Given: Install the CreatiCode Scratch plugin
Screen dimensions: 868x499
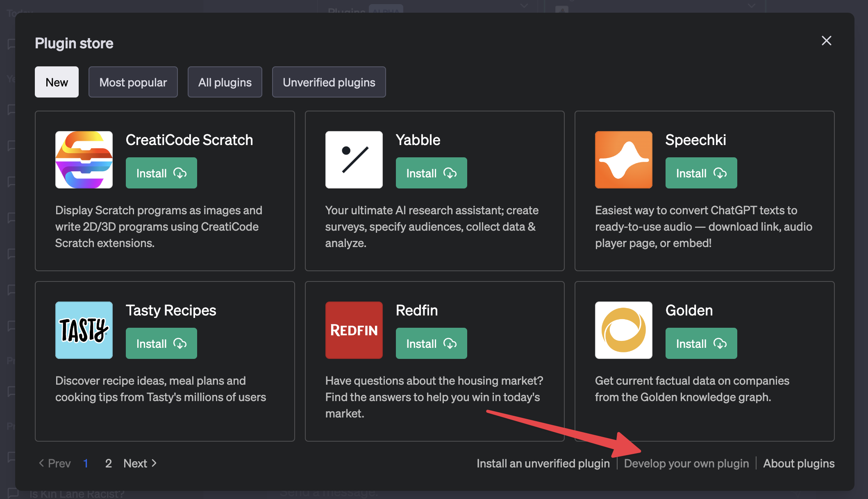Looking at the screenshot, I should [161, 173].
